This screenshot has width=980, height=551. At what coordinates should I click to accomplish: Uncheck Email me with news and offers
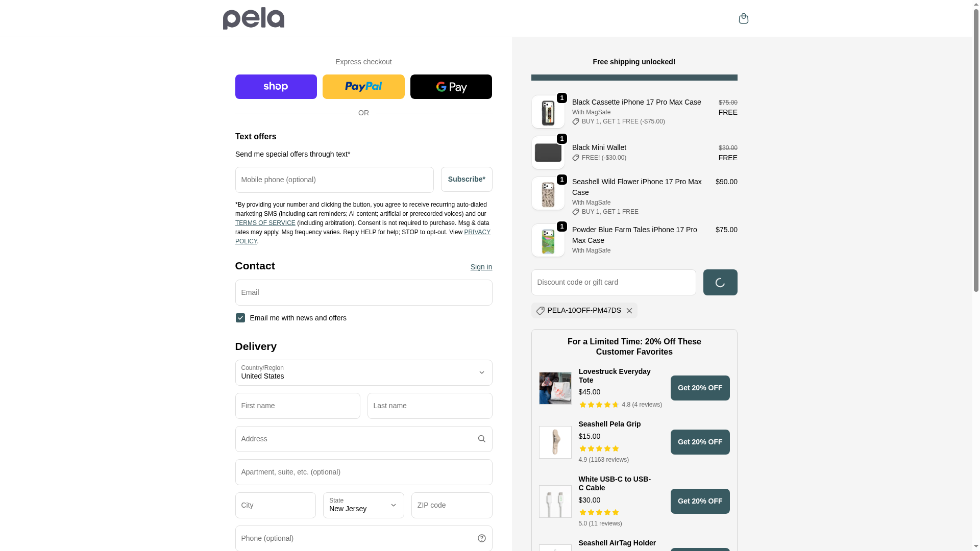coord(240,318)
